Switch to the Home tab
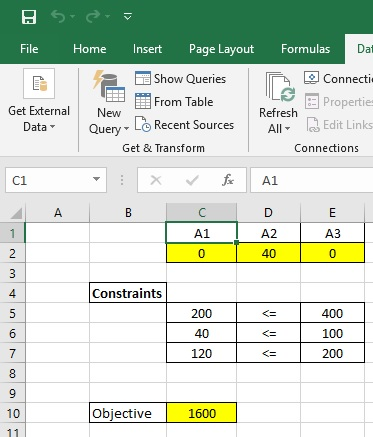The width and height of the screenshot is (373, 437). 90,49
